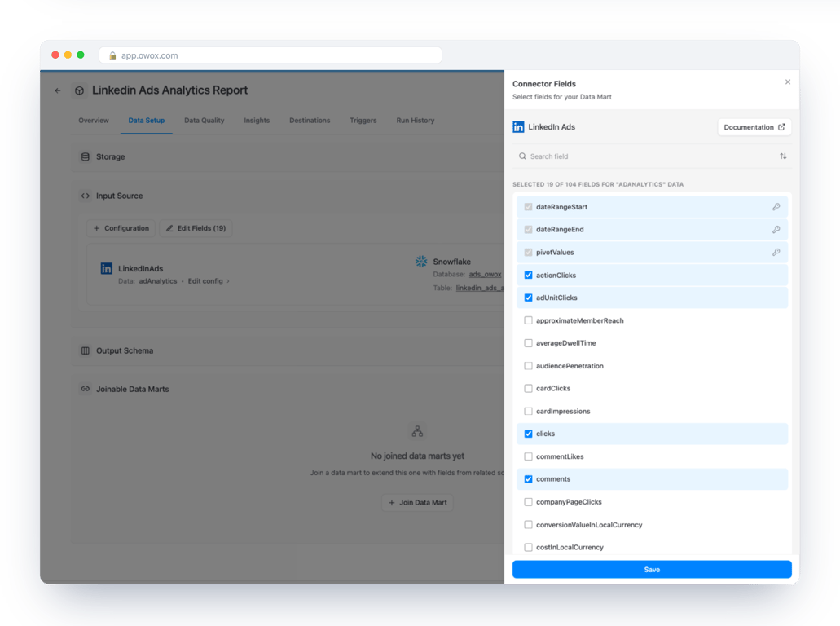Switch to the Data Quality tab
840x626 pixels.
pyautogui.click(x=205, y=121)
